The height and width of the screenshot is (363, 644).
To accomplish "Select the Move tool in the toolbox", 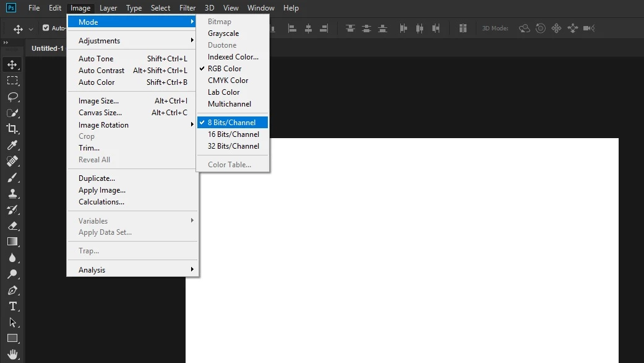I will 12,64.
